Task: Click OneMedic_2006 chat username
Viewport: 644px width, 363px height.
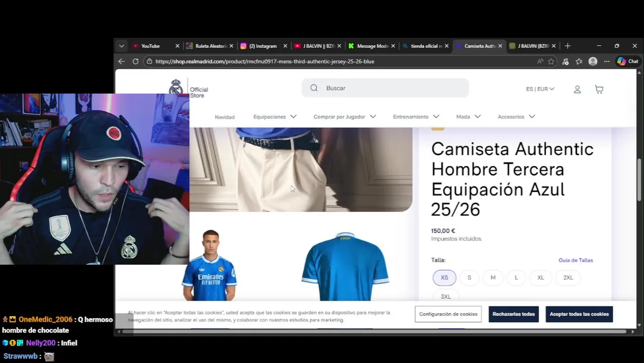Action: pyautogui.click(x=45, y=320)
